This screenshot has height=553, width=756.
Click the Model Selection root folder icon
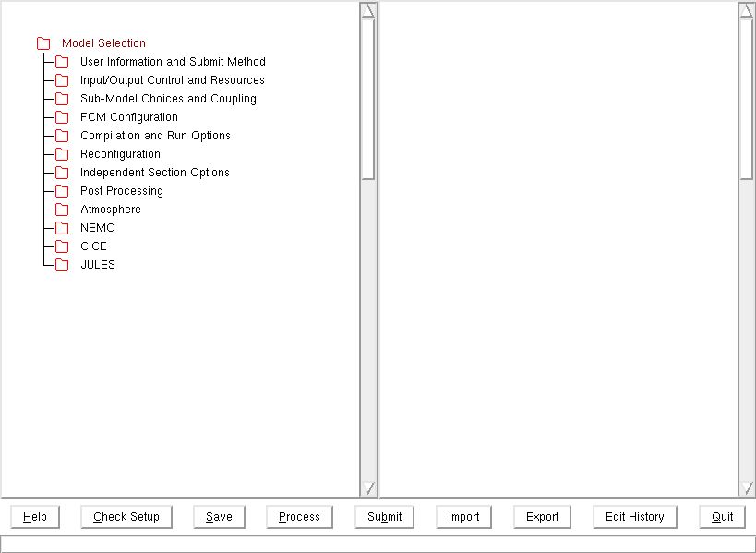[x=43, y=43]
